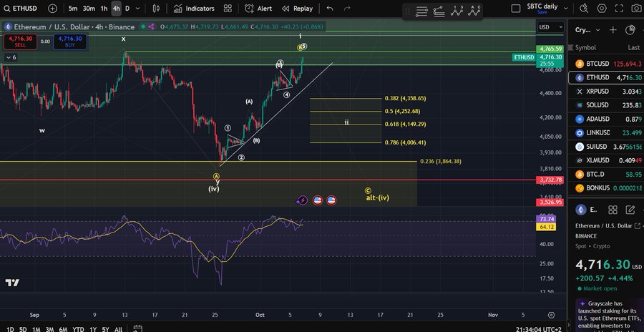Select the Elliott correction wave A-C tool
Screen dimensions: 644x332
pos(474,11)
